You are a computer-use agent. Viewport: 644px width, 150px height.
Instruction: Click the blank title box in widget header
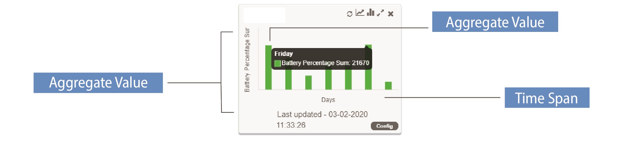click(264, 15)
